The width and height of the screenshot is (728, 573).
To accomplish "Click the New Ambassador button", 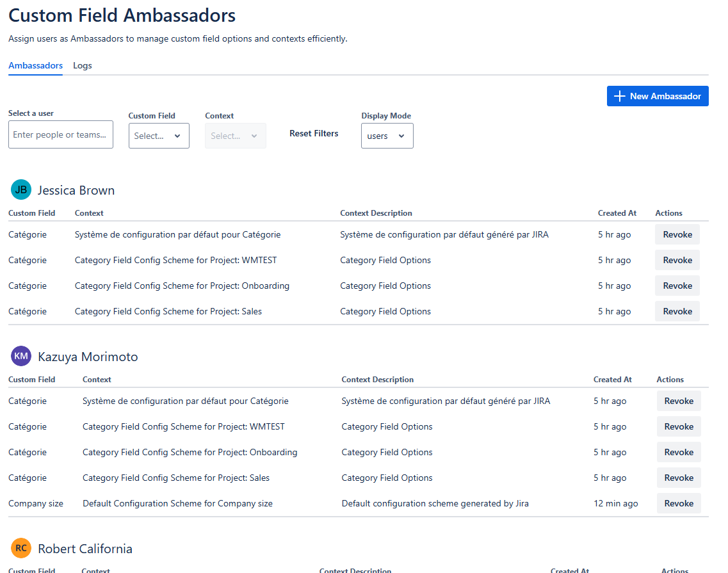I will tap(658, 96).
